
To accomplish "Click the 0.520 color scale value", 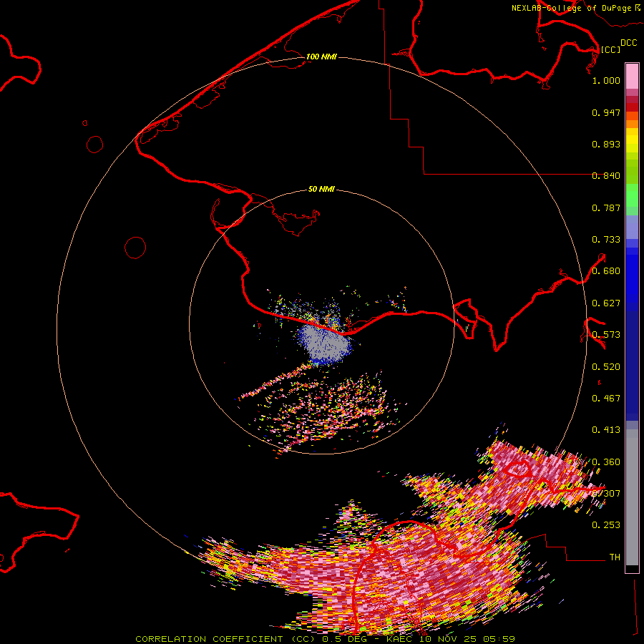I will pyautogui.click(x=606, y=367).
